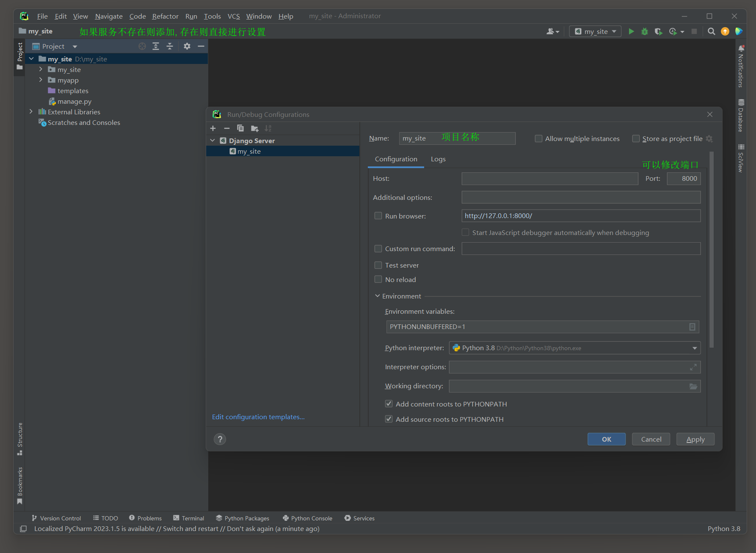This screenshot has width=756, height=553.
Task: Select the Configuration tab
Action: 396,159
